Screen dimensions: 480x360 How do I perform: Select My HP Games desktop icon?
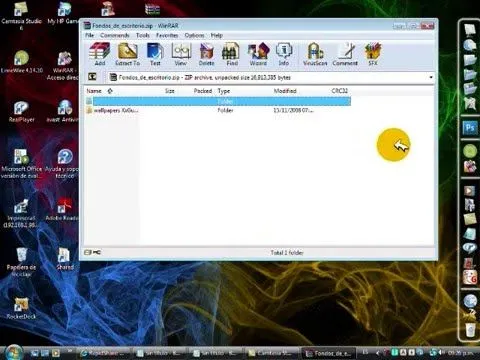click(x=63, y=13)
